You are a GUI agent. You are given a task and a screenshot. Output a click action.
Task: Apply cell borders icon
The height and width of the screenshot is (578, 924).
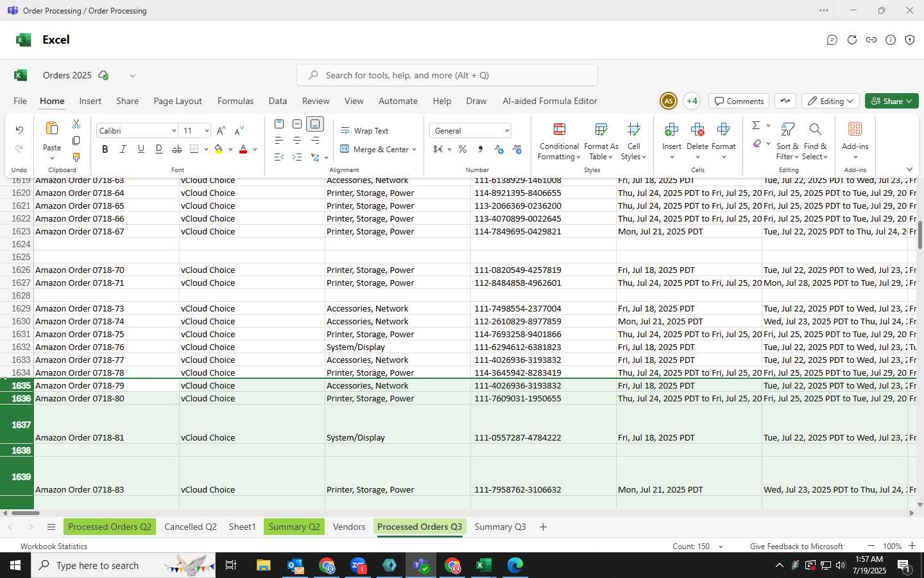coord(194,149)
